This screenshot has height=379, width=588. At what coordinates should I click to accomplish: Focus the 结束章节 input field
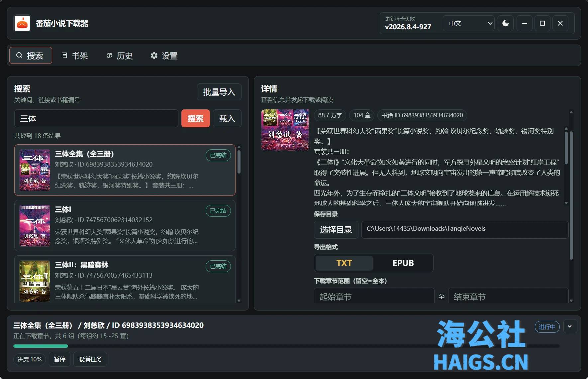click(508, 296)
